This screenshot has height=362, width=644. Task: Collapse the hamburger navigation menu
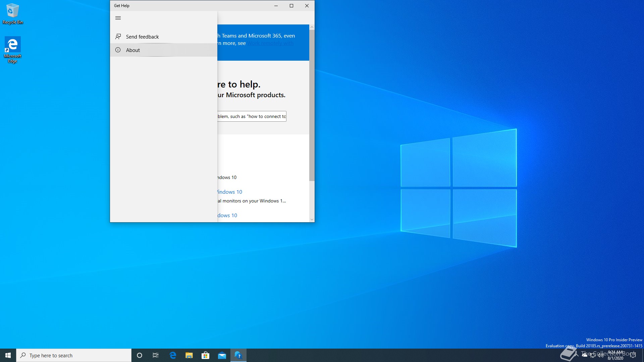(118, 18)
